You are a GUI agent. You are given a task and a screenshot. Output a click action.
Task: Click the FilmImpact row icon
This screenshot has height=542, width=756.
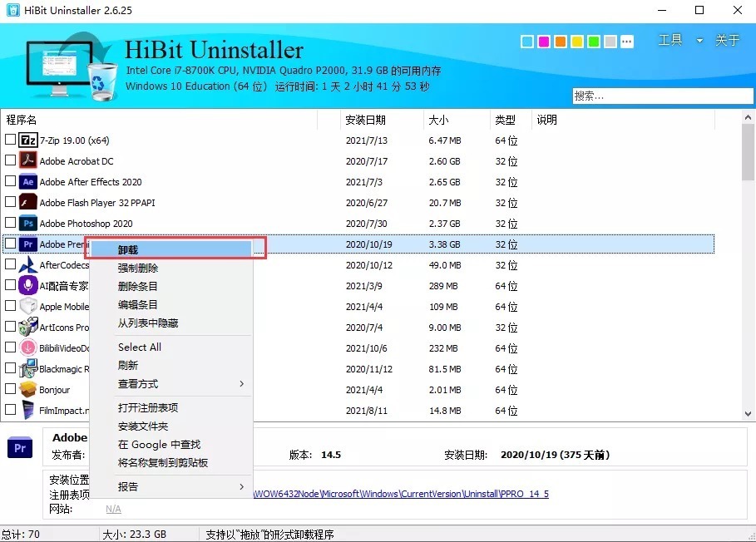point(28,410)
